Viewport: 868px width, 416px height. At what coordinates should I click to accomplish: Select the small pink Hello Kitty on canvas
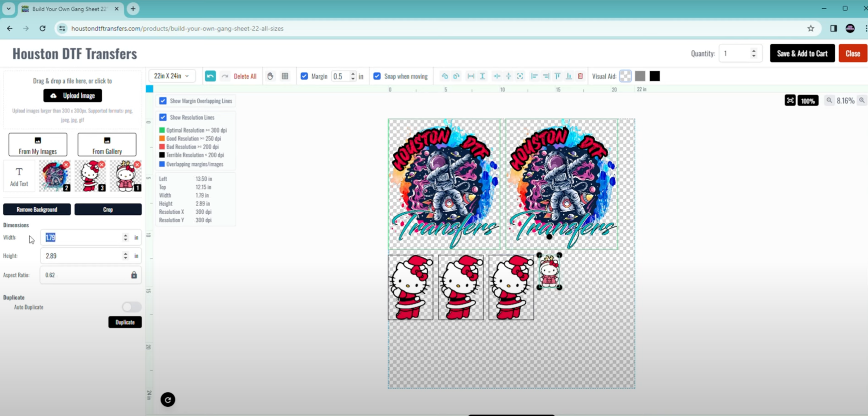tap(549, 271)
